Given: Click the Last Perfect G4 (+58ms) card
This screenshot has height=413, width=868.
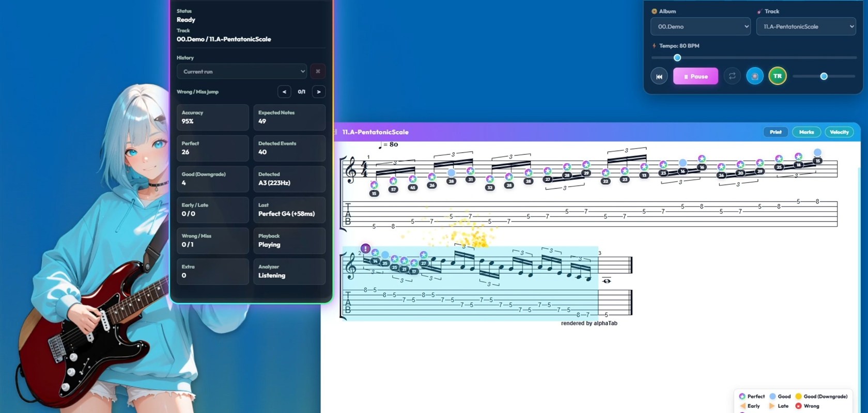Looking at the screenshot, I should tap(289, 210).
